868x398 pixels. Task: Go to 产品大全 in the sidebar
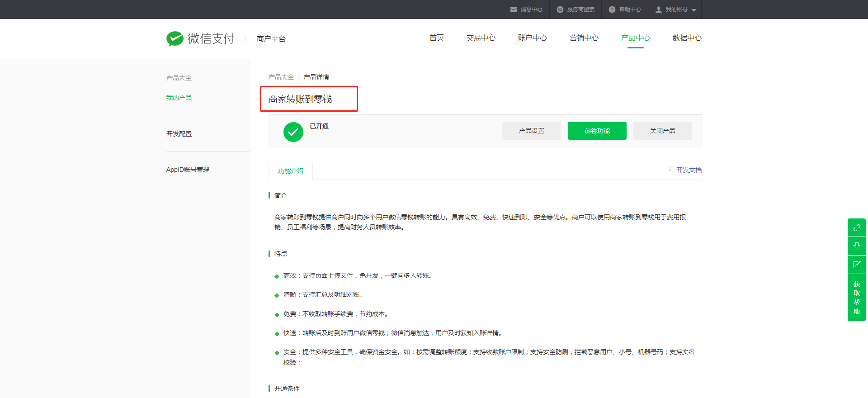pos(179,78)
